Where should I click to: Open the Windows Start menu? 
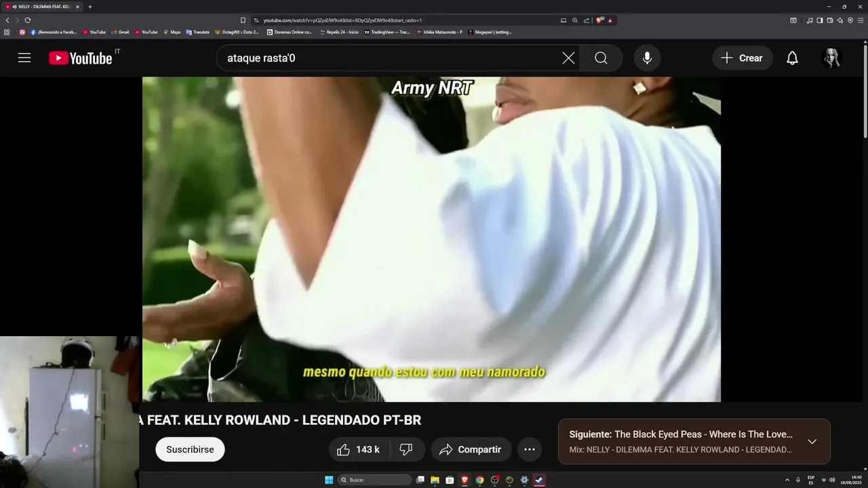coord(329,480)
